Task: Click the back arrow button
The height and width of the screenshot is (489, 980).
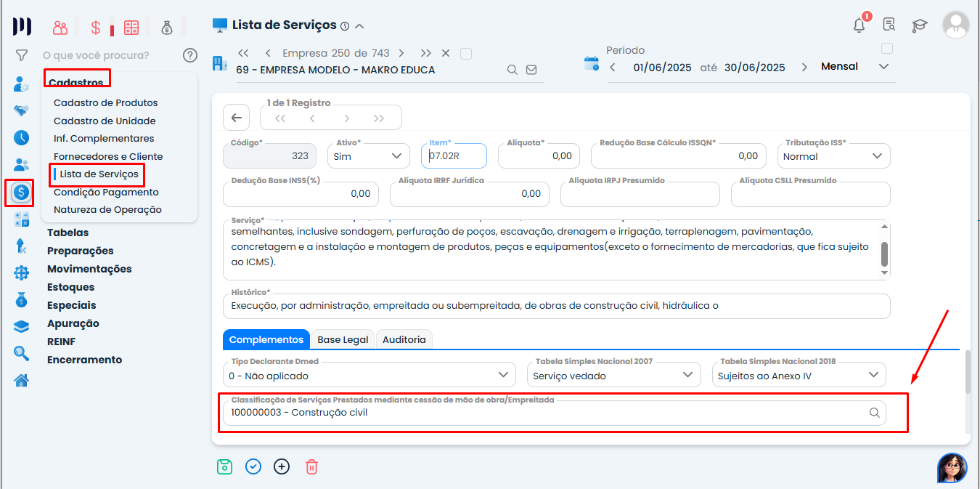Action: [236, 118]
